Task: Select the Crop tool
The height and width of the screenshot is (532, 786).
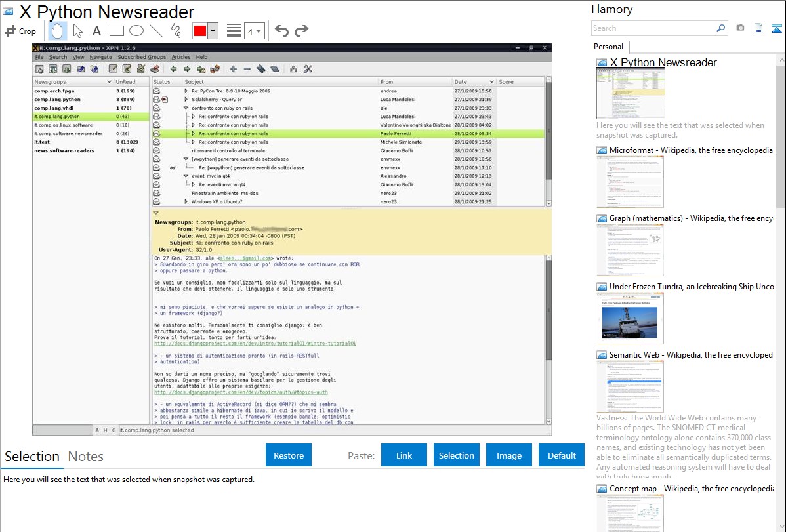Action: [x=20, y=31]
